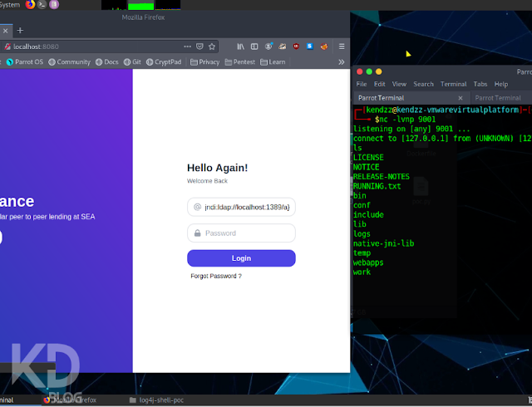Open the terminal Tabs menu
Viewport: 532px width, 407px height.
[x=480, y=84]
